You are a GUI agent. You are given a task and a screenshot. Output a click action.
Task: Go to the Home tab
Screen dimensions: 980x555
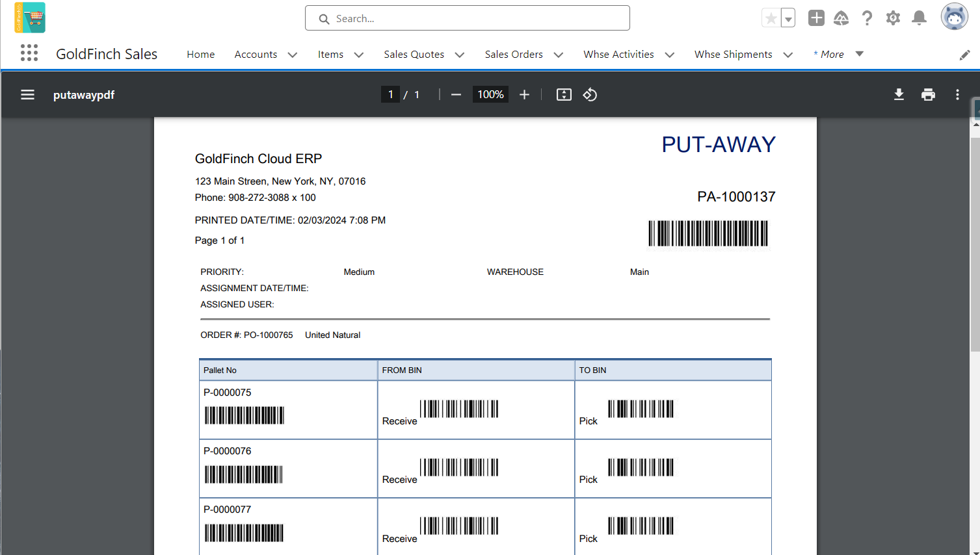coord(200,55)
